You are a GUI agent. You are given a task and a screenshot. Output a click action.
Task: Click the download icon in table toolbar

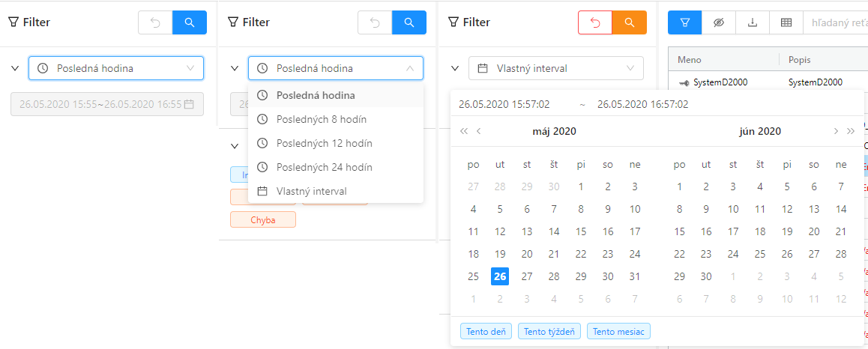tap(752, 22)
